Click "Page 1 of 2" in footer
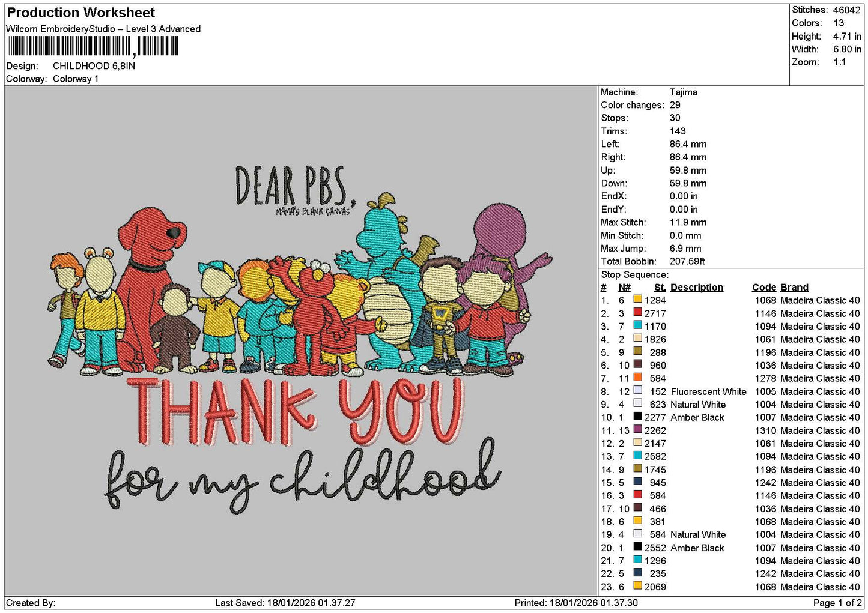 pos(837,603)
